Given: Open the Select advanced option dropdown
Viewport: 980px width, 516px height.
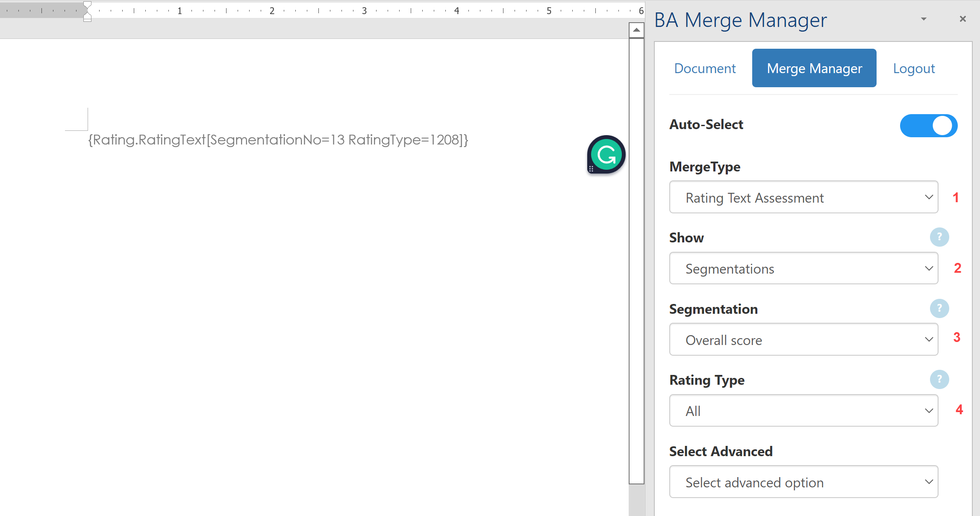Looking at the screenshot, I should [x=803, y=482].
